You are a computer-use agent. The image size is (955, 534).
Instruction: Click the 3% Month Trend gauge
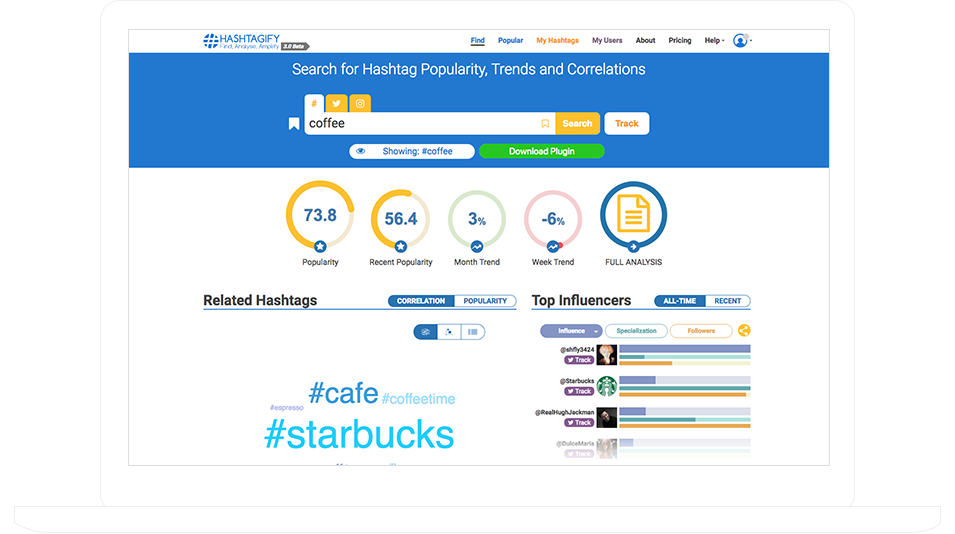pos(477,219)
